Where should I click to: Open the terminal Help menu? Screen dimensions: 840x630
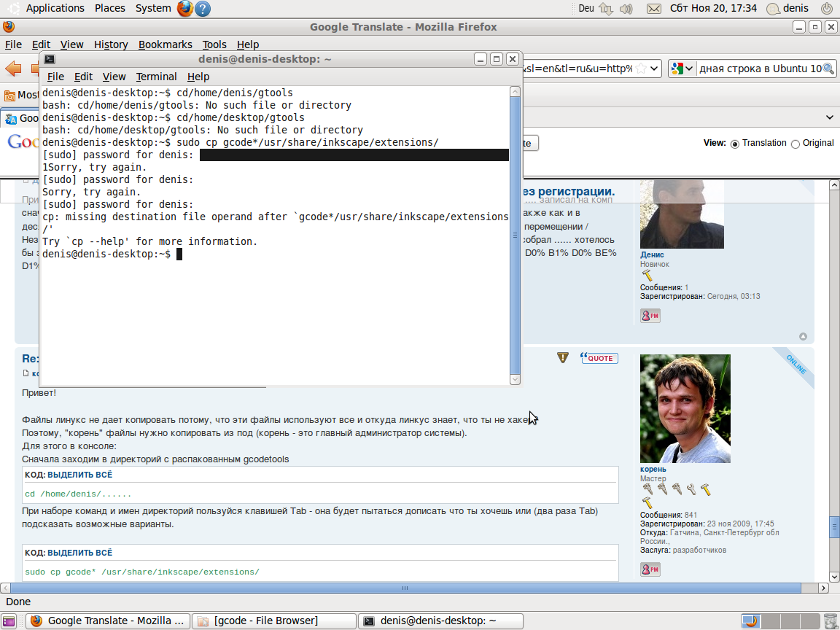pyautogui.click(x=198, y=77)
